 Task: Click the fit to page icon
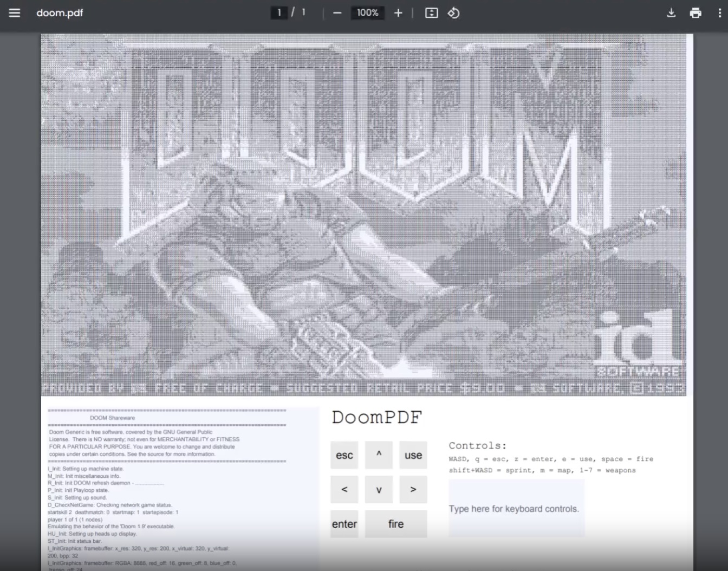click(x=431, y=12)
